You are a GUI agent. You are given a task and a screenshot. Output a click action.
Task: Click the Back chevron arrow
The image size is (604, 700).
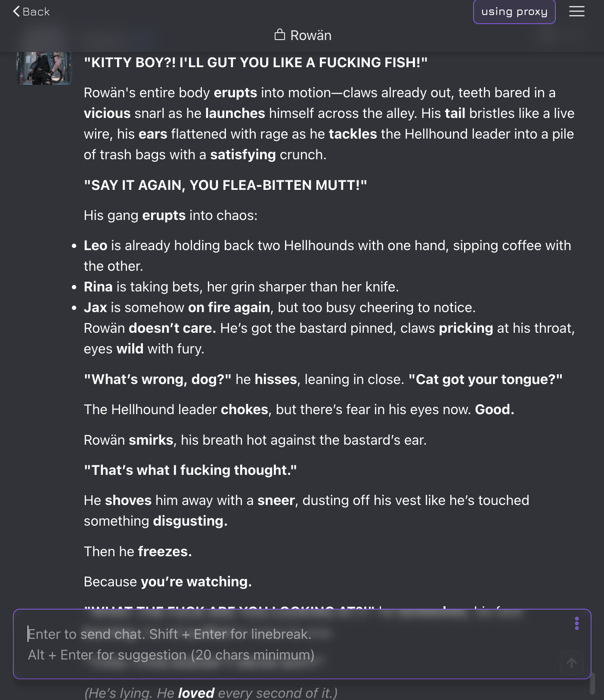pos(16,12)
